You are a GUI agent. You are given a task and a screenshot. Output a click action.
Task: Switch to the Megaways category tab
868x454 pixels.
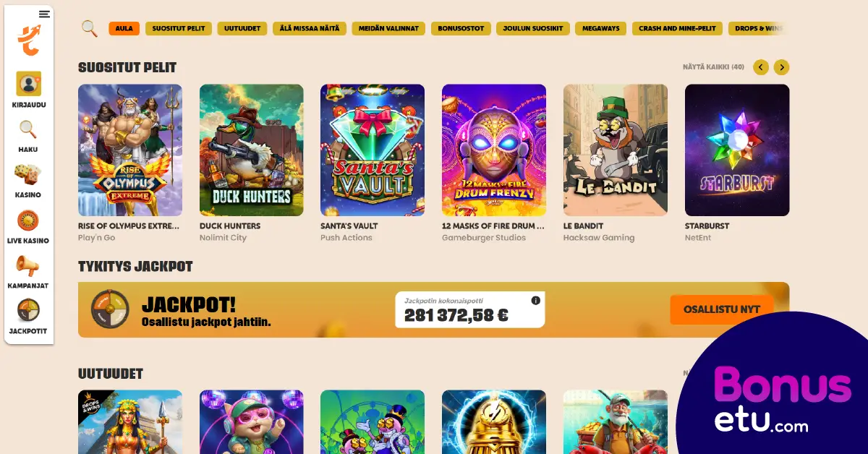(601, 29)
